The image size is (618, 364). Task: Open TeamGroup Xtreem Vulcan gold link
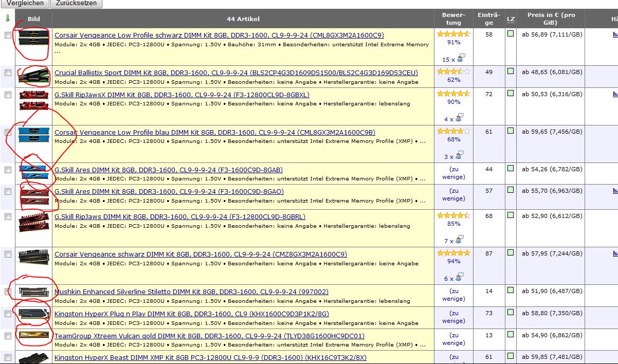pos(209,336)
